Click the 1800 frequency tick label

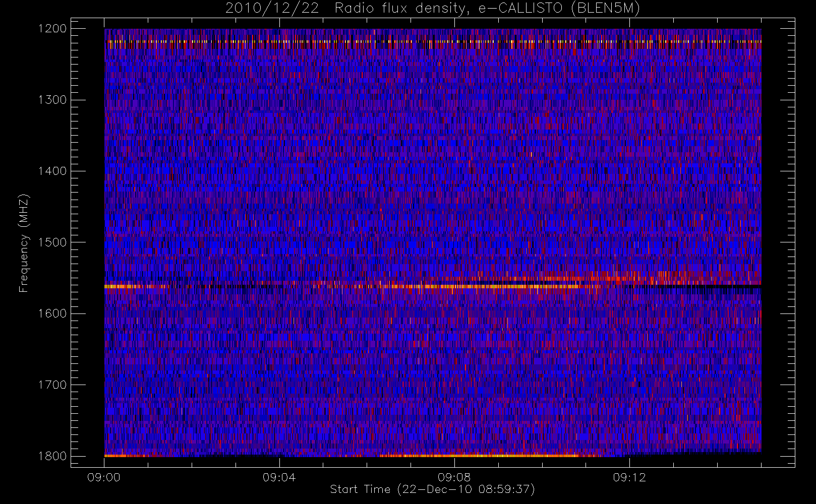coord(52,456)
